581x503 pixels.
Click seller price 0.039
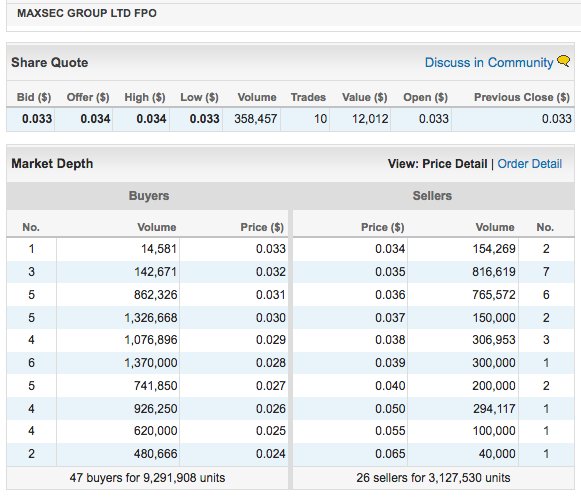(390, 363)
